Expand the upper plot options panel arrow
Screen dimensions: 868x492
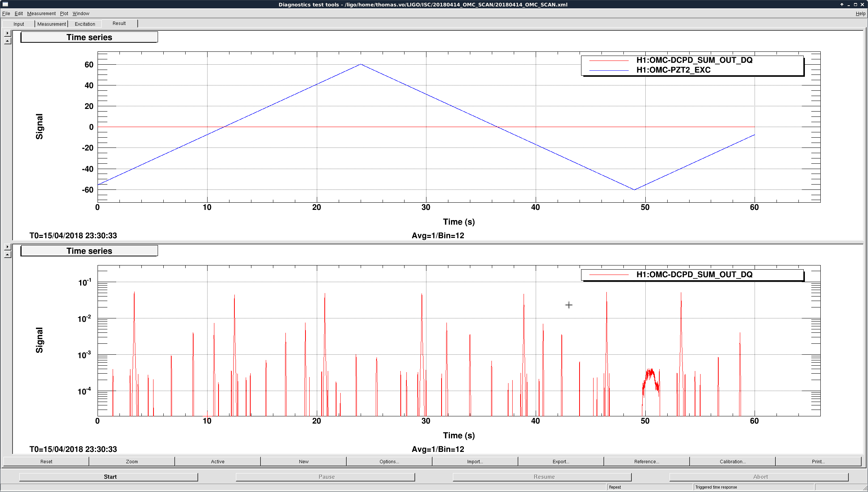click(7, 33)
